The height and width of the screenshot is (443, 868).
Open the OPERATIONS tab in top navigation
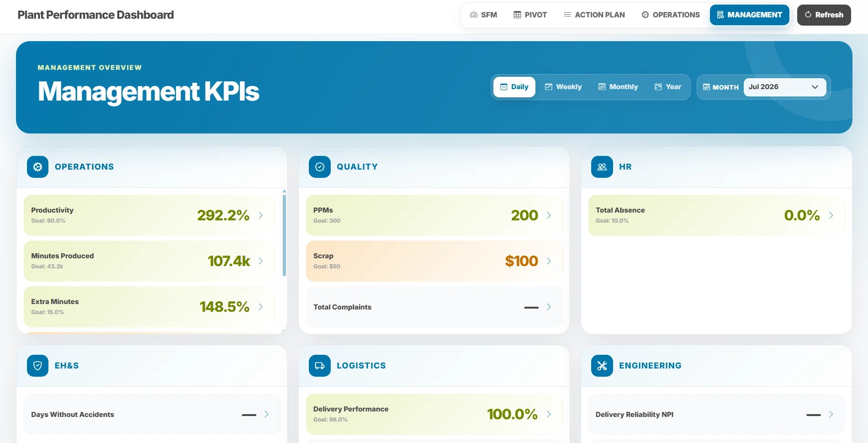(x=671, y=15)
